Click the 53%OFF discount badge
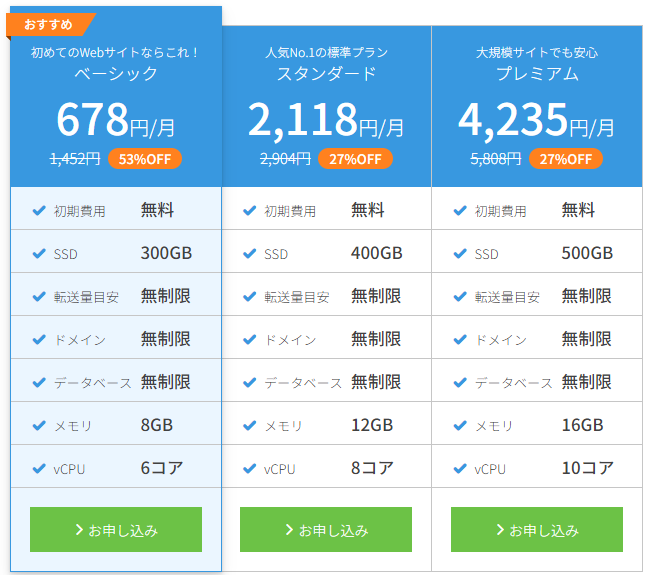Screen dimensions: 647x575 pyautogui.click(x=145, y=159)
